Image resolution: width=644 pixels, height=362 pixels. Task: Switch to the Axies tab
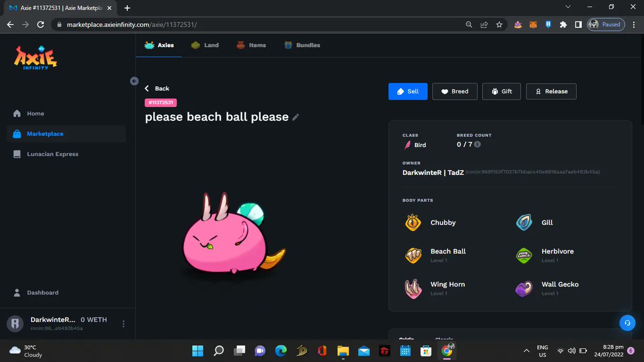pyautogui.click(x=159, y=46)
